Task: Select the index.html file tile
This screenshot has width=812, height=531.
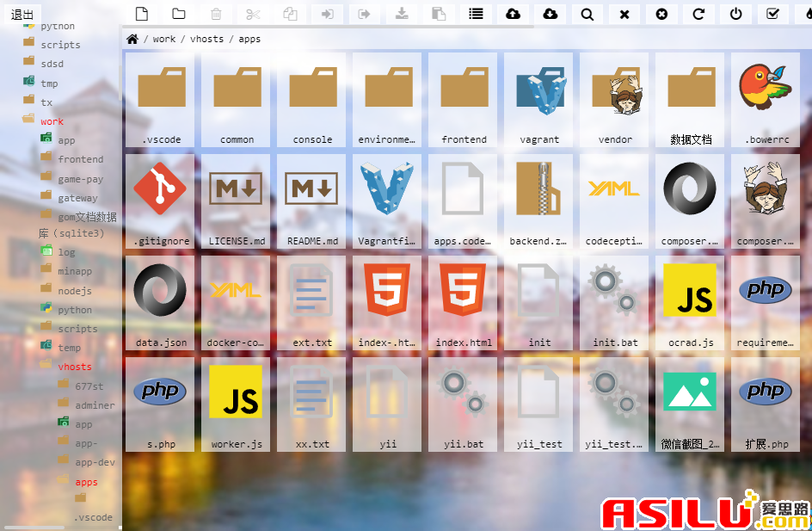Action: point(464,303)
